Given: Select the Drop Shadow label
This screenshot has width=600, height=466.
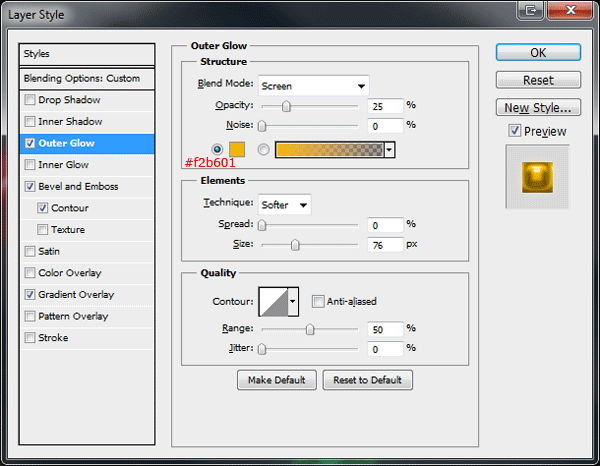Looking at the screenshot, I should coord(69,100).
